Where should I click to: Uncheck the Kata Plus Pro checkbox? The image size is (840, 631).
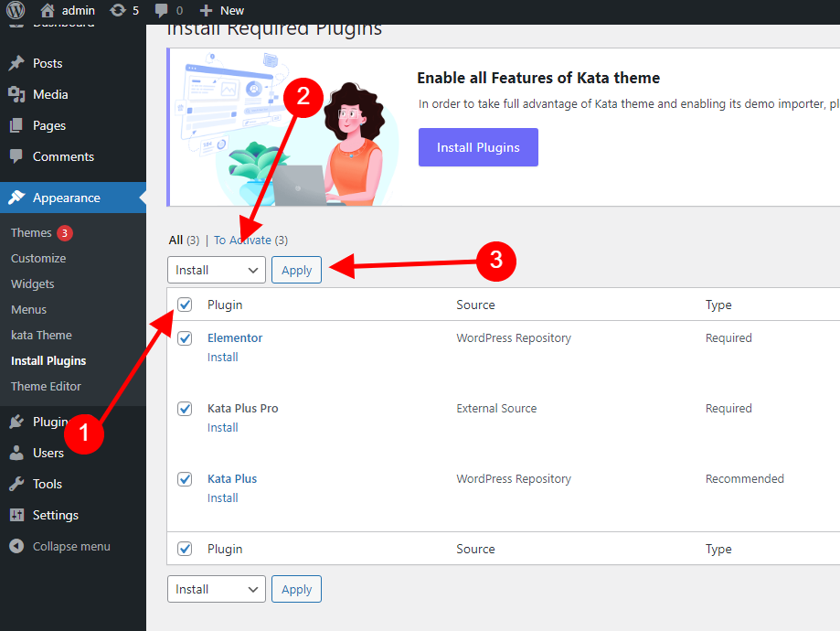pos(185,409)
